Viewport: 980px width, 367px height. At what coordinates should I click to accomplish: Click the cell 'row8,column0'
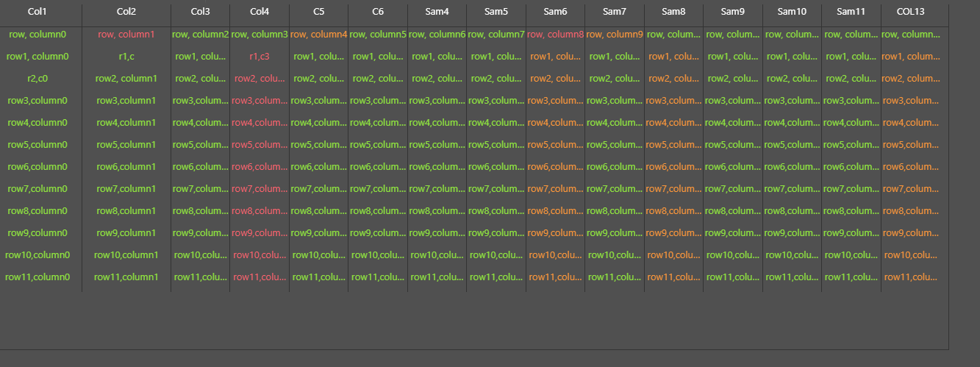click(37, 211)
